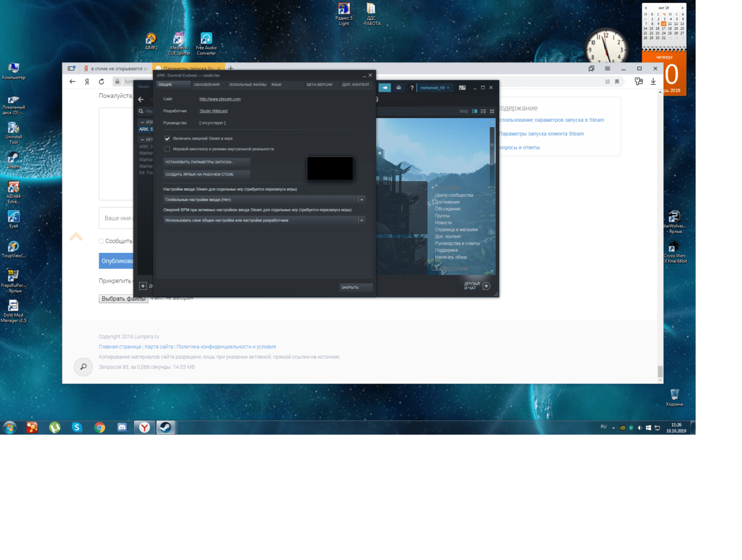Image resolution: width=742 pixels, height=560 pixels.
Task: Select list view icon in Steam library
Action: (x=483, y=111)
